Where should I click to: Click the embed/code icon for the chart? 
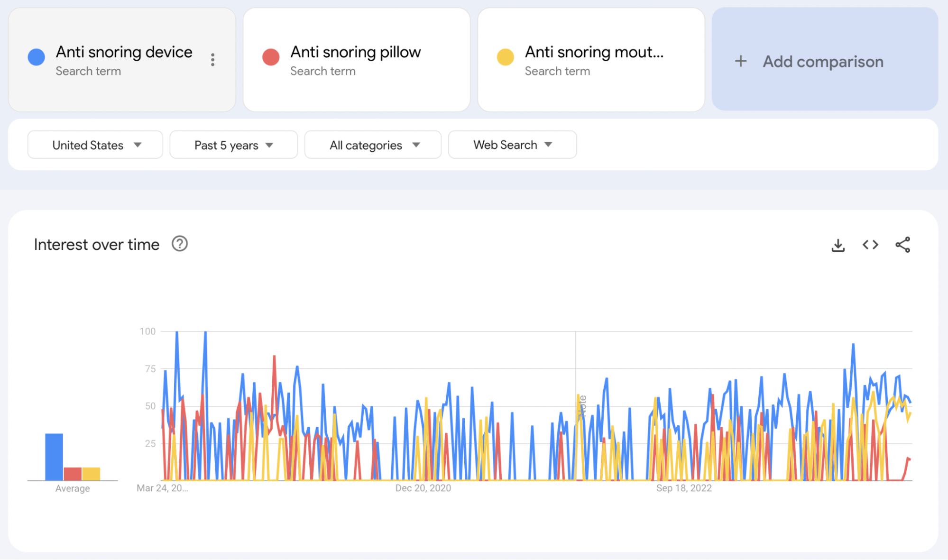[871, 245]
